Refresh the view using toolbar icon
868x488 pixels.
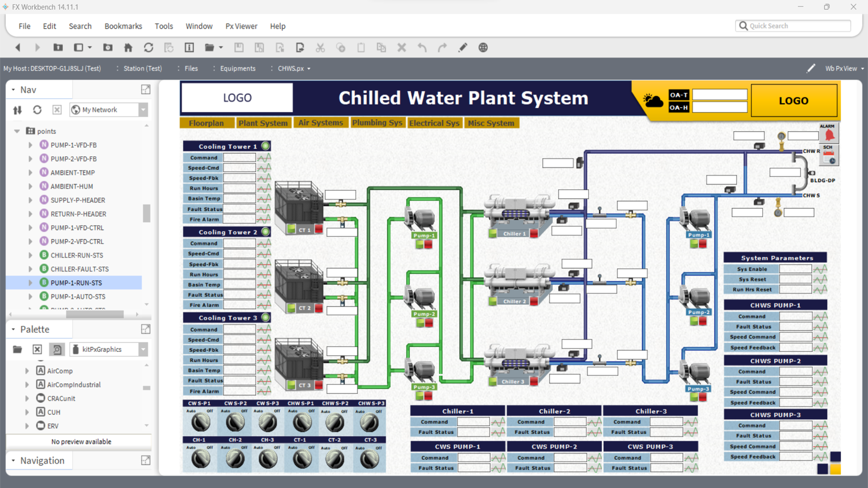click(148, 48)
